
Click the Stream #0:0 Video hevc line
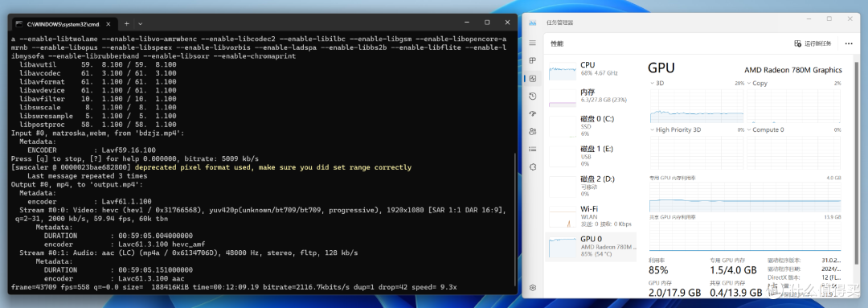[262, 210]
